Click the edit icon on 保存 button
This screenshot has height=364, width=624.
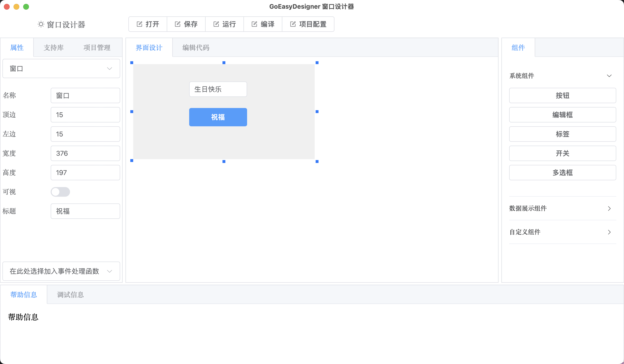(178, 24)
